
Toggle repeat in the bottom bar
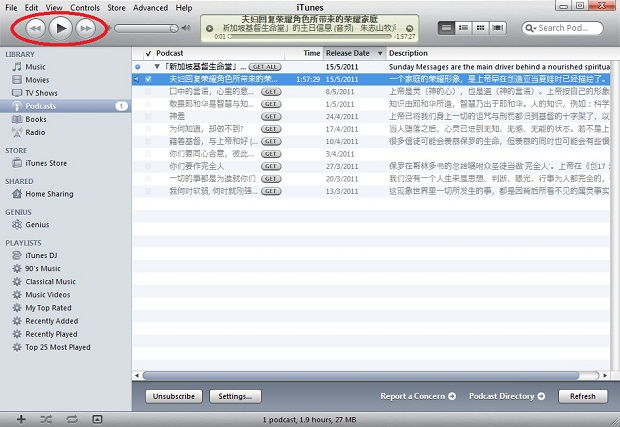[x=72, y=419]
